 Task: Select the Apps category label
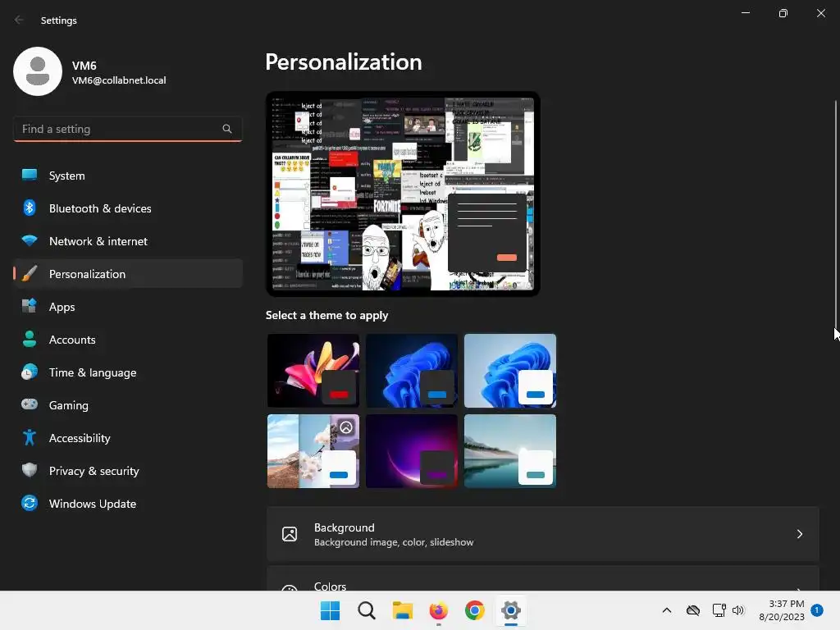[62, 307]
